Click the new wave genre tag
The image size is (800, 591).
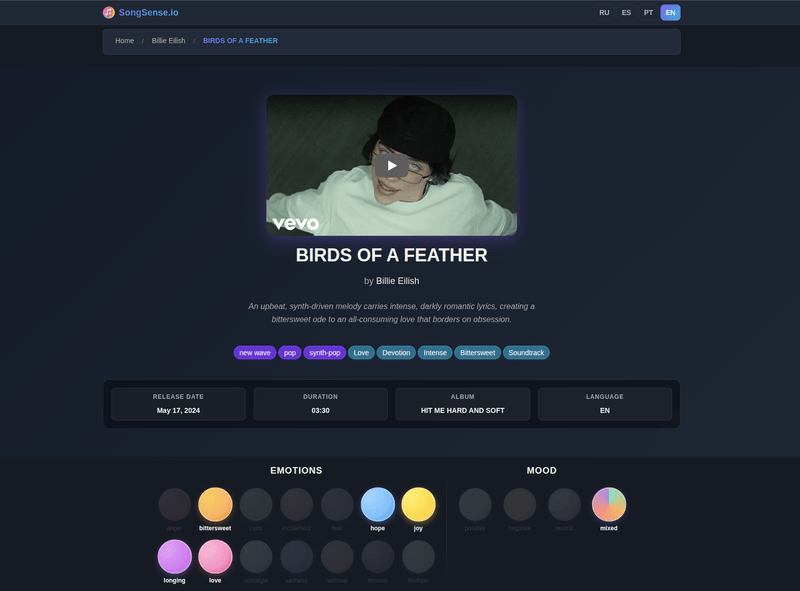point(255,353)
